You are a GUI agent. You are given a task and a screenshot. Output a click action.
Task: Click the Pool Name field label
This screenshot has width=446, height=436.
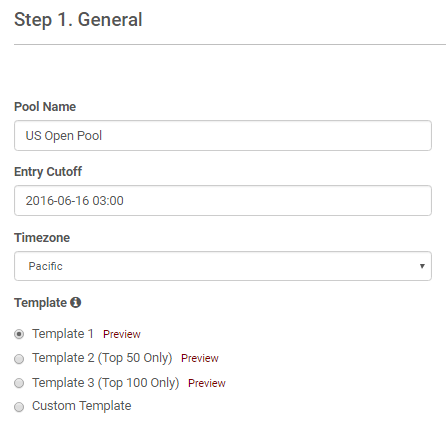pyautogui.click(x=45, y=107)
